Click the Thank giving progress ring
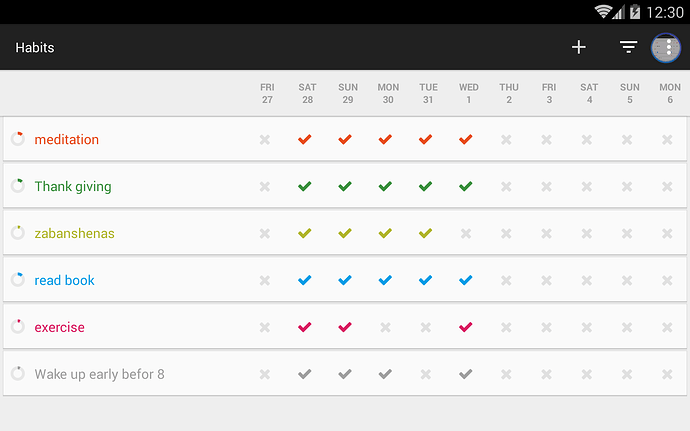The image size is (690, 431). point(18,186)
